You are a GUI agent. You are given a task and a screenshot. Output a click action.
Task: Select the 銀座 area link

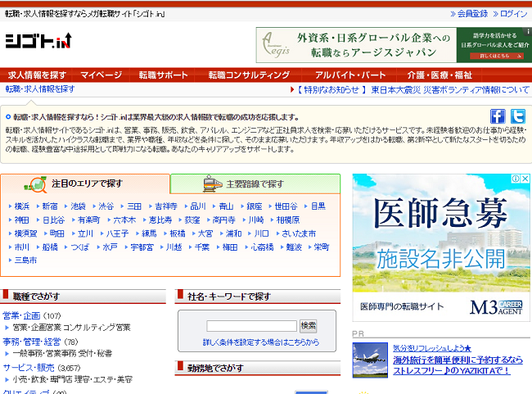point(255,206)
